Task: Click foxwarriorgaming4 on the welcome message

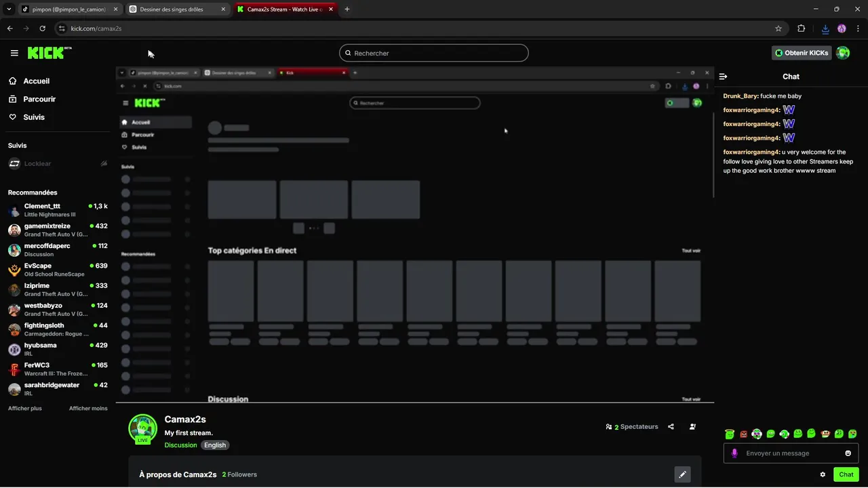Action: (751, 152)
